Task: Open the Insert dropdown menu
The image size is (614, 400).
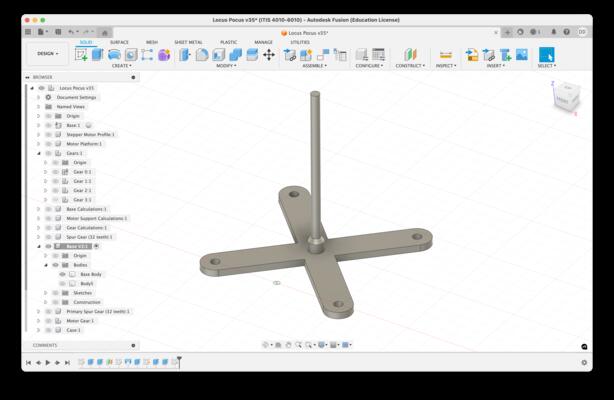Action: click(x=495, y=66)
